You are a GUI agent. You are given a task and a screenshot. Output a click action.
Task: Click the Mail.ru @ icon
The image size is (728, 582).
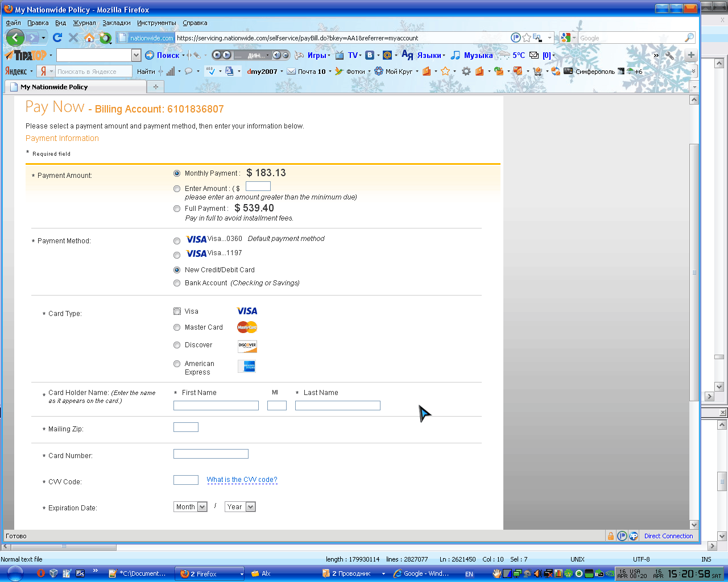click(x=387, y=55)
